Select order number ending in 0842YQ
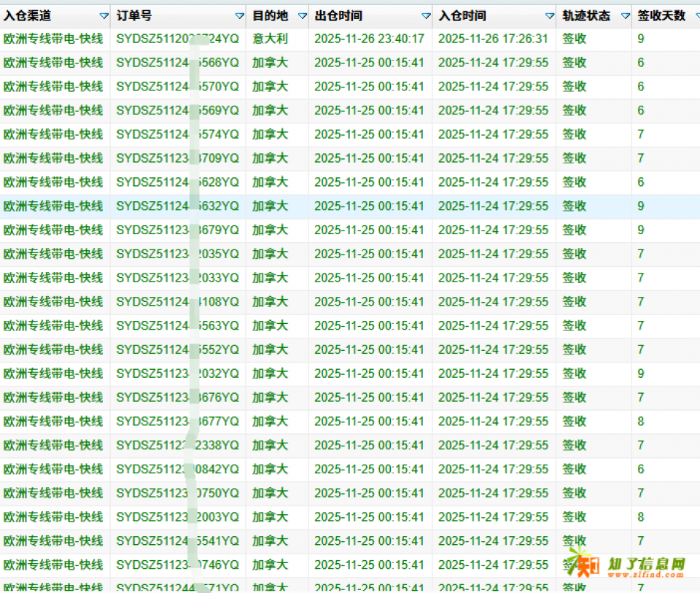 pos(177,470)
